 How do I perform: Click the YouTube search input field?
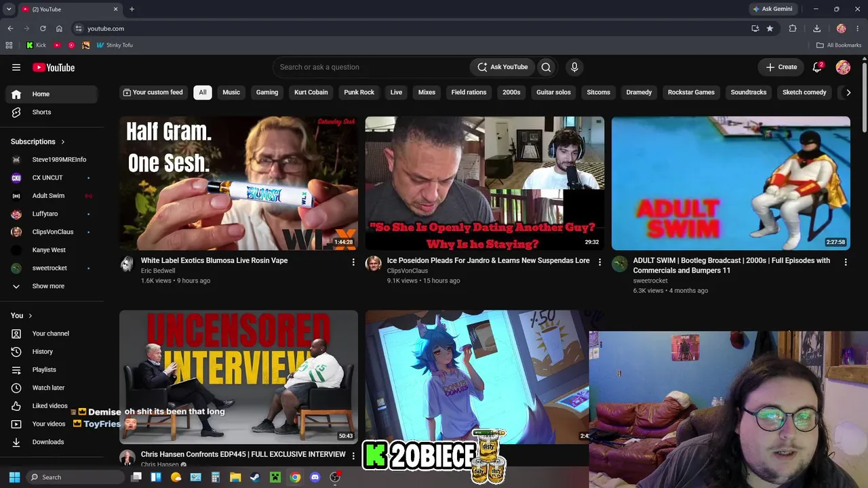372,67
